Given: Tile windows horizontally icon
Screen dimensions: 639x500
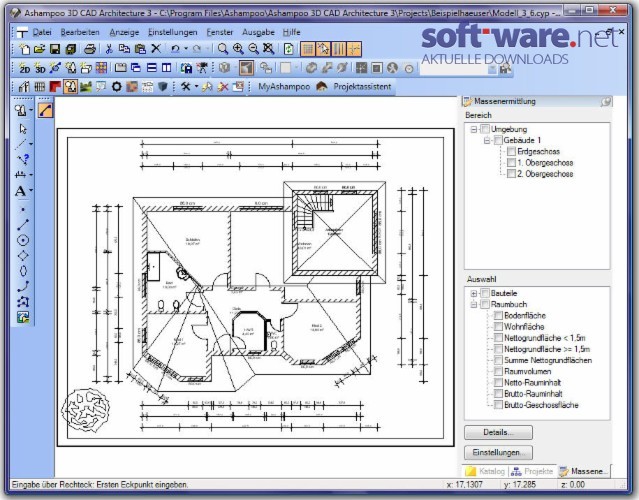Looking at the screenshot, I should tap(151, 68).
